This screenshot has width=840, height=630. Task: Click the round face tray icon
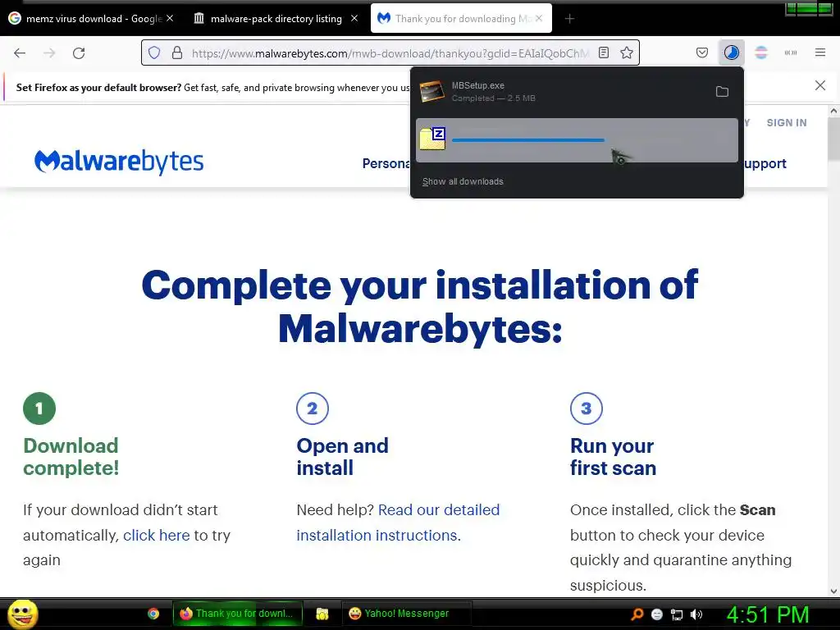(657, 614)
